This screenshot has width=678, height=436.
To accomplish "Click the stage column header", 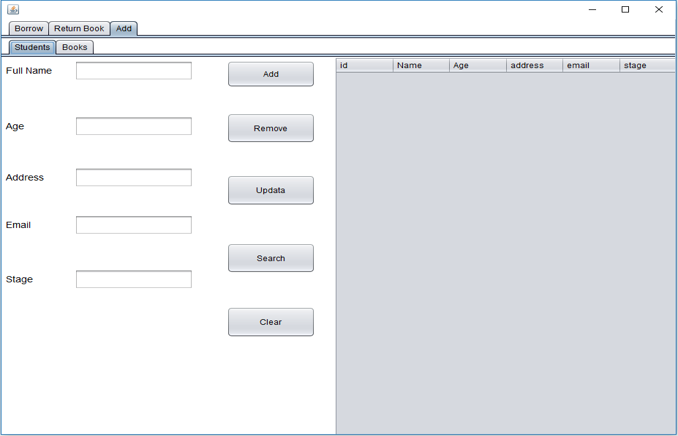I will pos(647,65).
